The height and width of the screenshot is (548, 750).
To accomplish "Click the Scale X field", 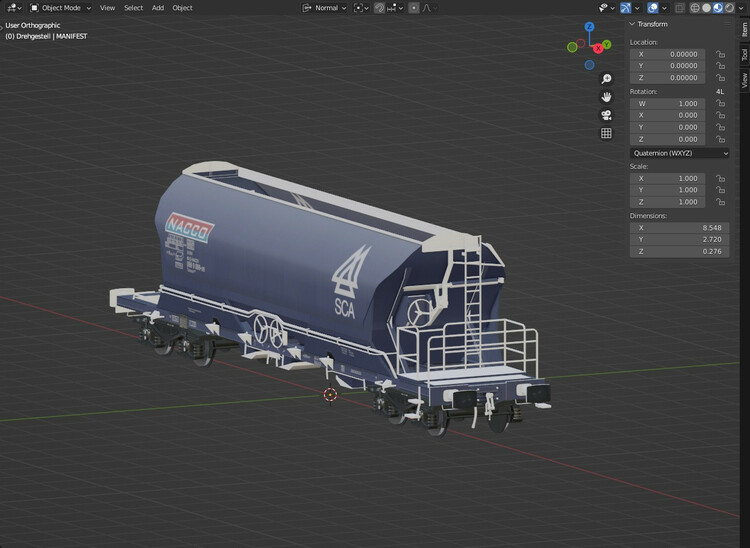I will 667,178.
